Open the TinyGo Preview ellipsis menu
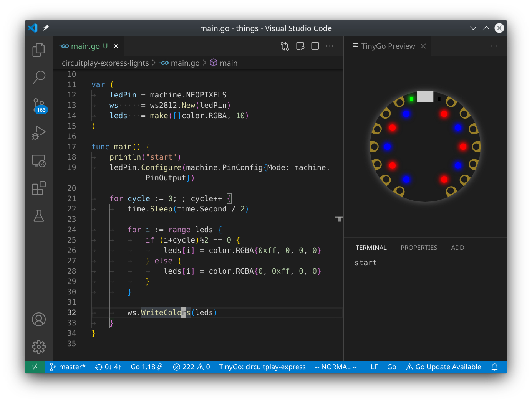Viewport: 532px width, 403px height. 494,46
